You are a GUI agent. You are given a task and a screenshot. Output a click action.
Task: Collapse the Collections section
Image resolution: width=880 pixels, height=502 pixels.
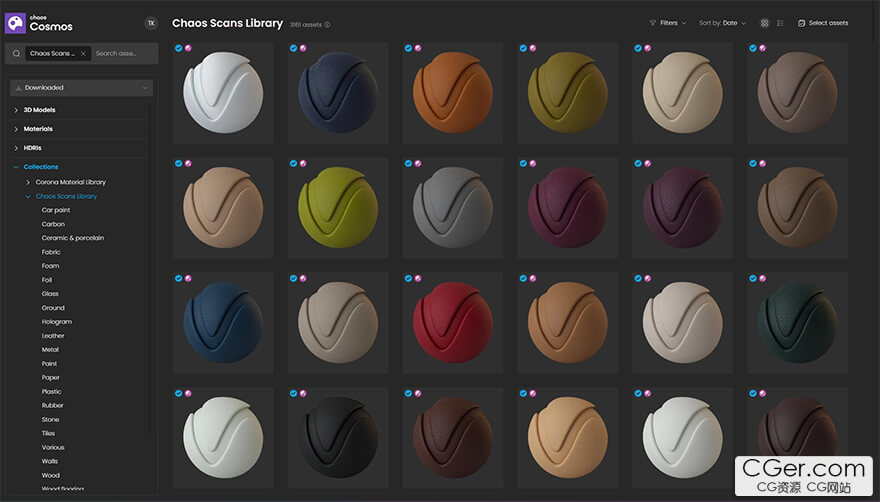pos(16,167)
